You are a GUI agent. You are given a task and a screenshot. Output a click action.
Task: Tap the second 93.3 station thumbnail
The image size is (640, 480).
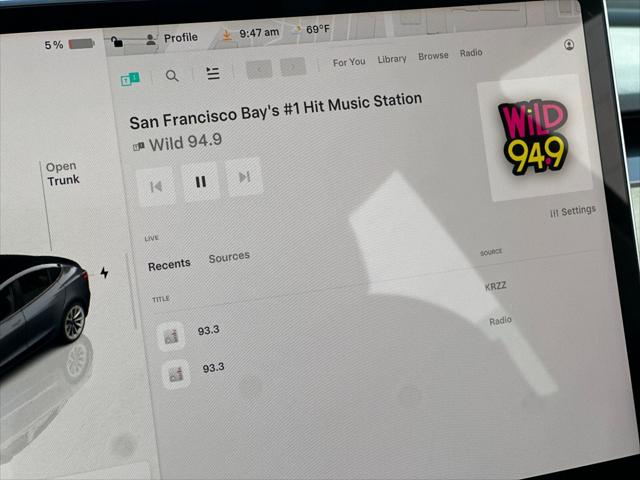click(x=176, y=374)
